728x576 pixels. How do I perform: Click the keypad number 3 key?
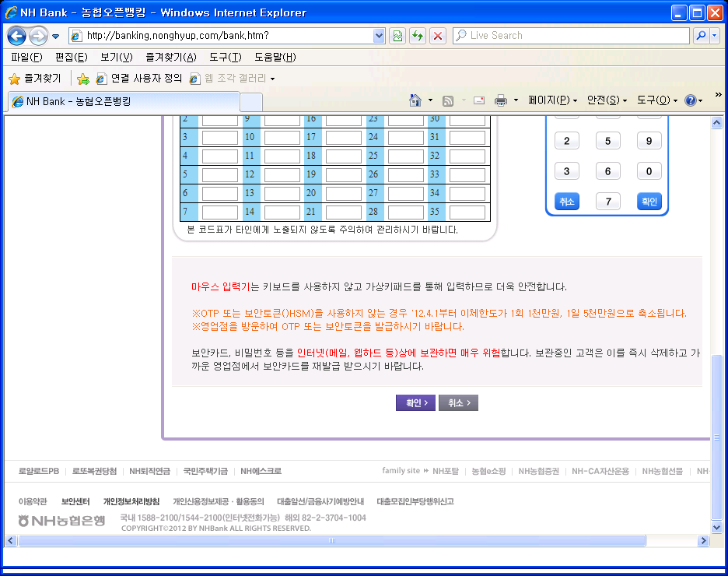click(566, 171)
